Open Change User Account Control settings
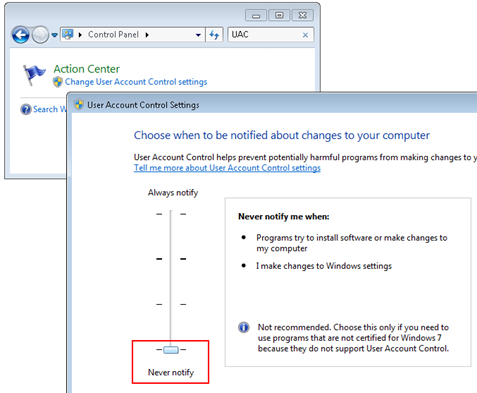 (136, 82)
